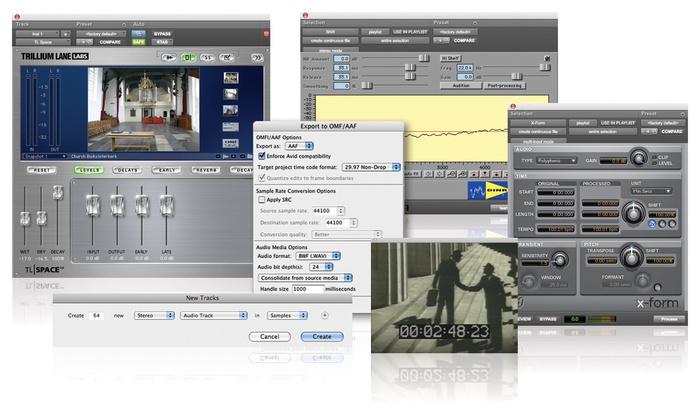Click the Audition button in DINR
The height and width of the screenshot is (415, 700).
(x=461, y=85)
